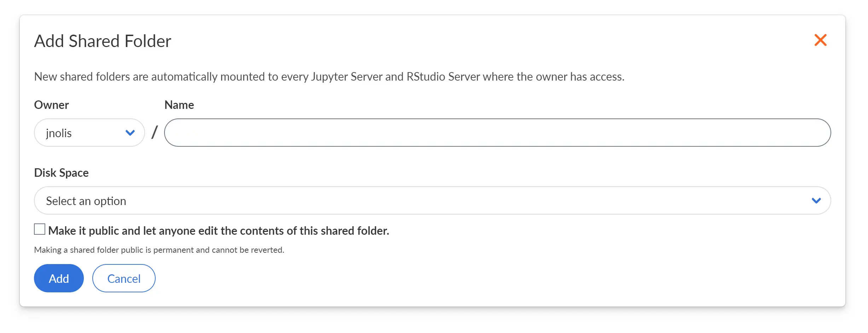This screenshot has width=868, height=333.
Task: Cancel the shared folder creation
Action: pos(123,278)
